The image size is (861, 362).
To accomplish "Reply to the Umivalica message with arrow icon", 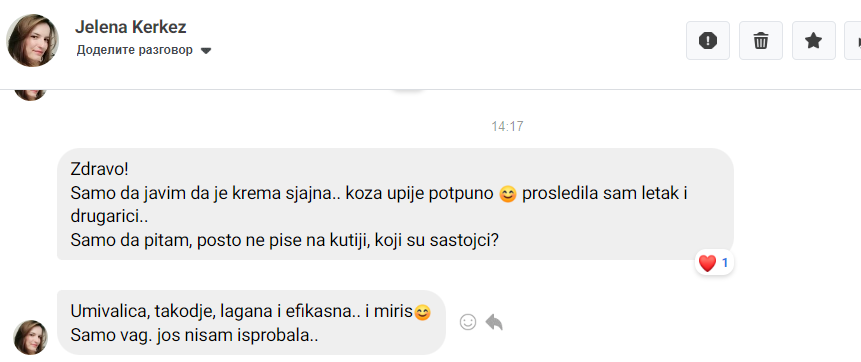I will click(494, 322).
